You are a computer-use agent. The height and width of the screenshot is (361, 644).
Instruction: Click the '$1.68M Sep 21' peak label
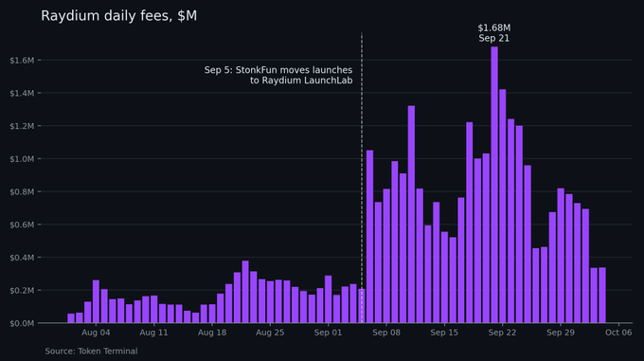click(x=494, y=33)
